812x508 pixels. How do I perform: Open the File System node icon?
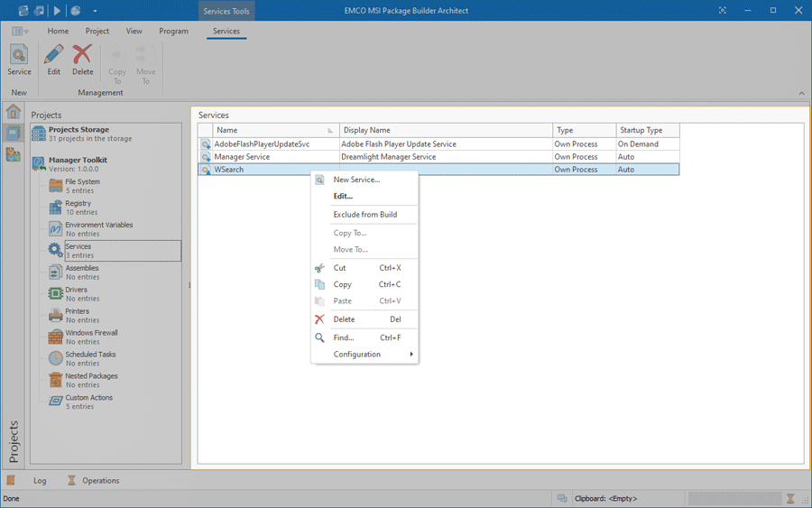click(55, 185)
